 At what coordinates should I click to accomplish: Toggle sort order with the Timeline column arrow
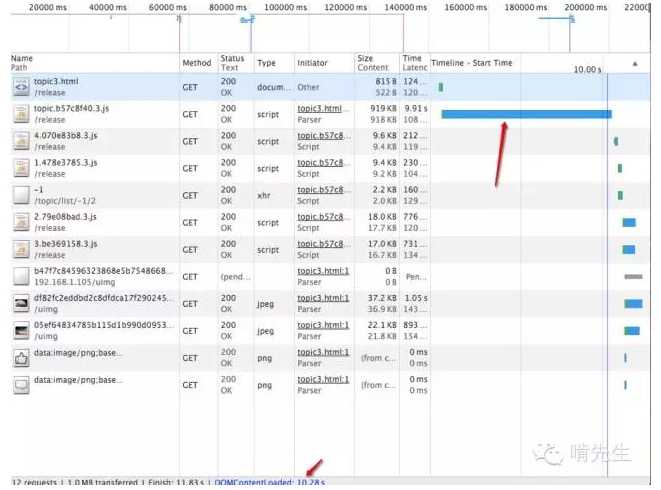[x=635, y=64]
